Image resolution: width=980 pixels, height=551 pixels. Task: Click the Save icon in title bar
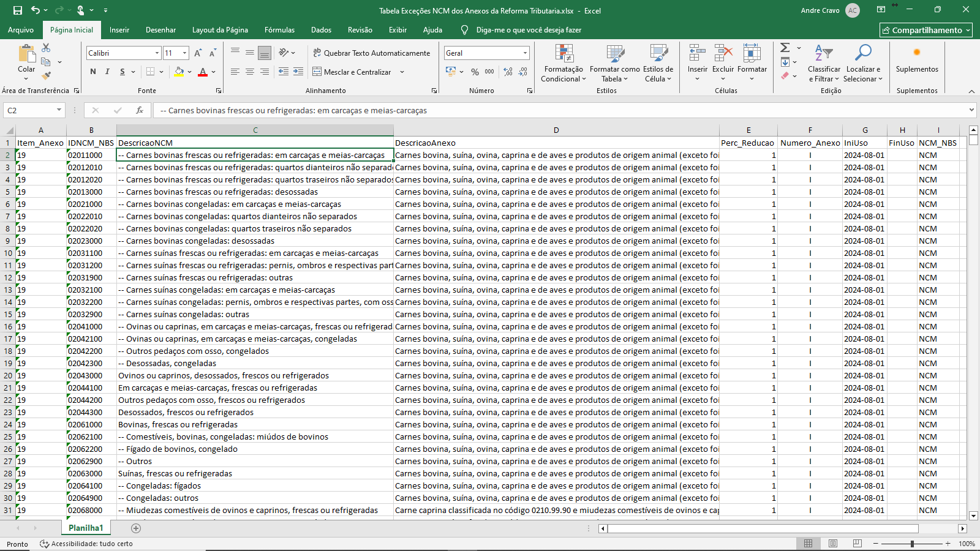(18, 10)
